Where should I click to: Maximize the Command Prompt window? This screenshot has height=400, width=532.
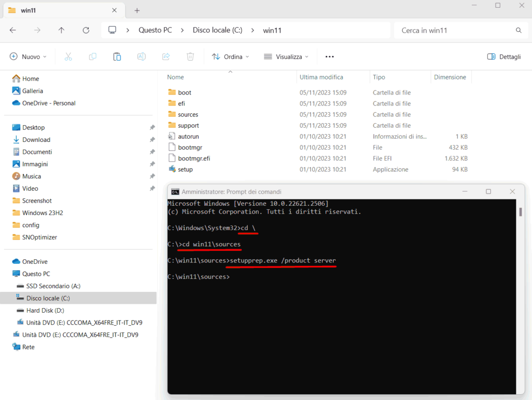pos(488,192)
